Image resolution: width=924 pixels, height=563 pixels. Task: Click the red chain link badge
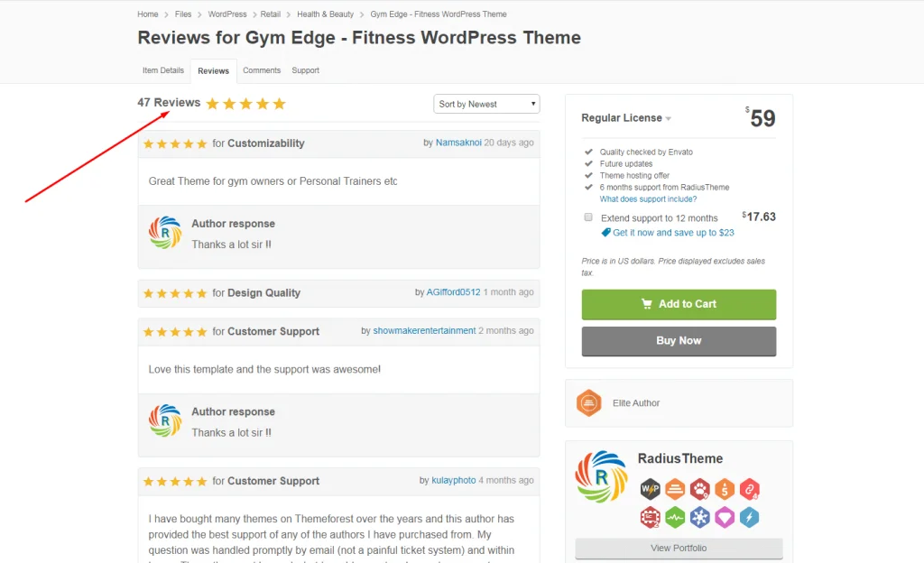pos(750,490)
